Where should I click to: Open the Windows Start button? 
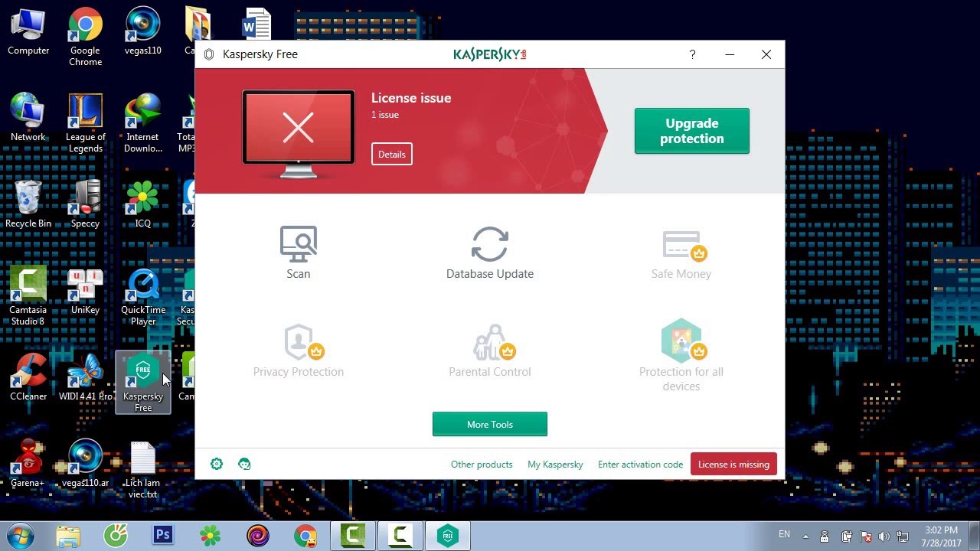coord(20,536)
